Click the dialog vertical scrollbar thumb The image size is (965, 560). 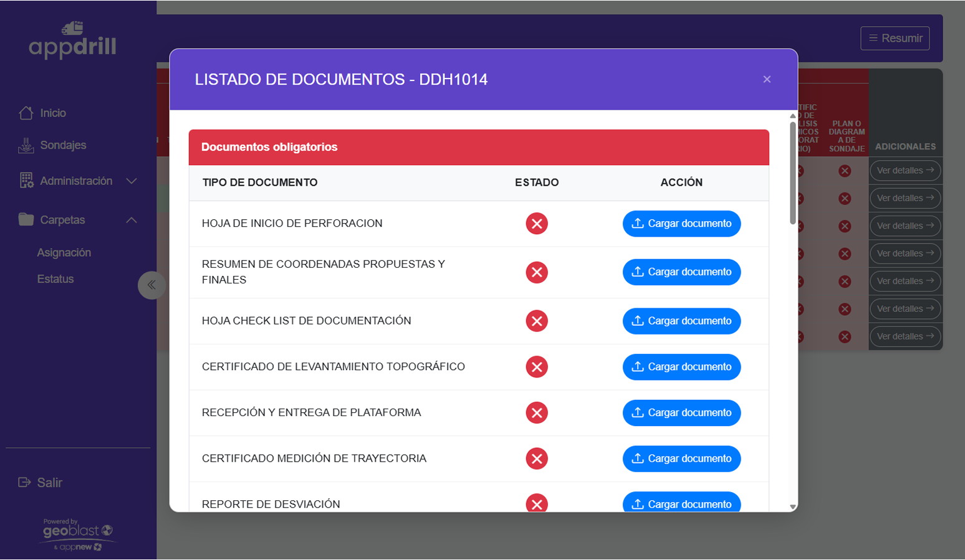click(793, 173)
